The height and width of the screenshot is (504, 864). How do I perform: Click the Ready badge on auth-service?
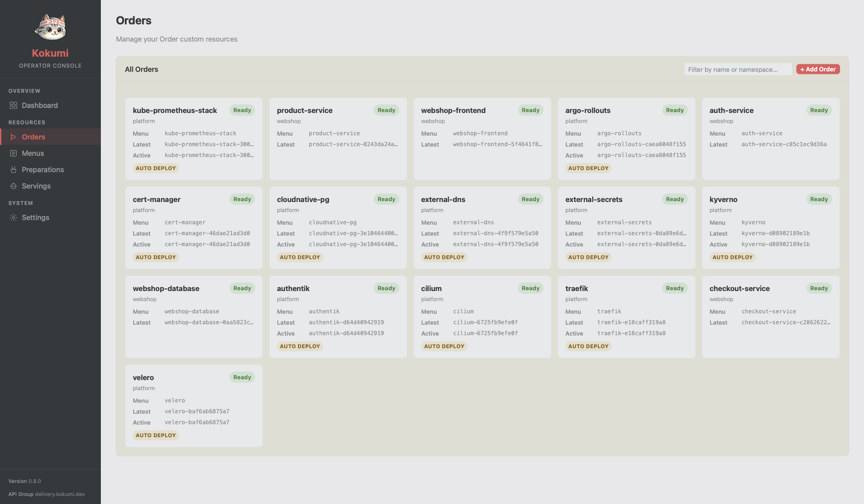click(819, 110)
